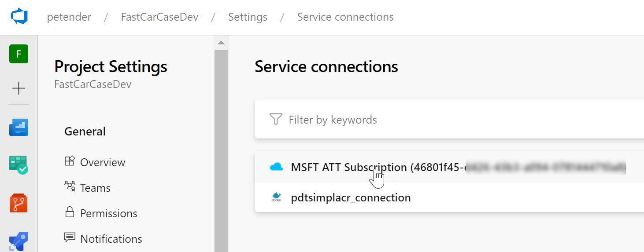Click the petender breadcrumb link
The height and width of the screenshot is (252, 644).
[69, 17]
